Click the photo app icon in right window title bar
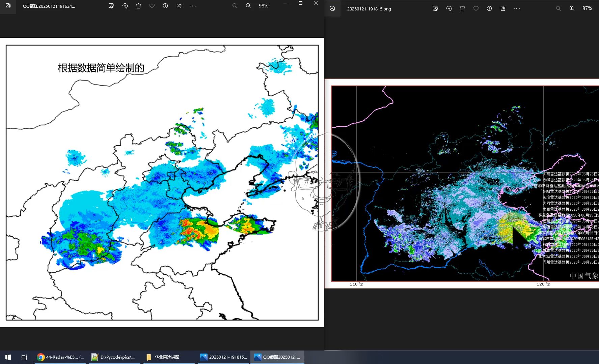This screenshot has height=364, width=599. tap(332, 8)
